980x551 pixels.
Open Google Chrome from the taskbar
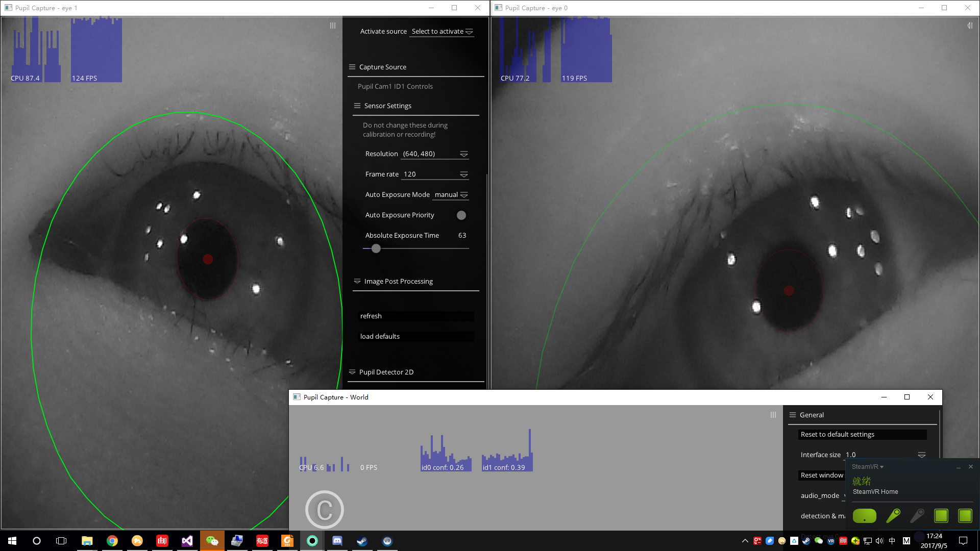tap(112, 541)
